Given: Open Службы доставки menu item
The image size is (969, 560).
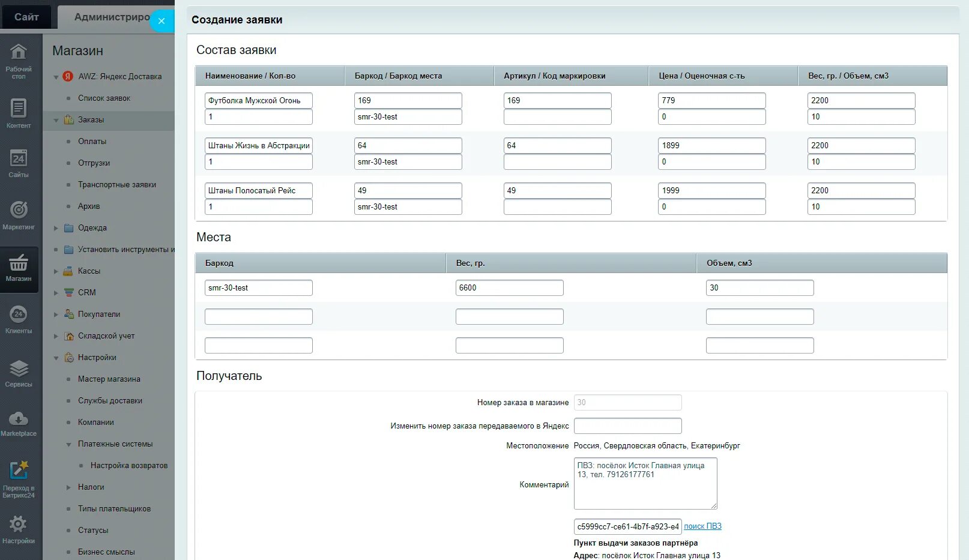Looking at the screenshot, I should coord(110,400).
